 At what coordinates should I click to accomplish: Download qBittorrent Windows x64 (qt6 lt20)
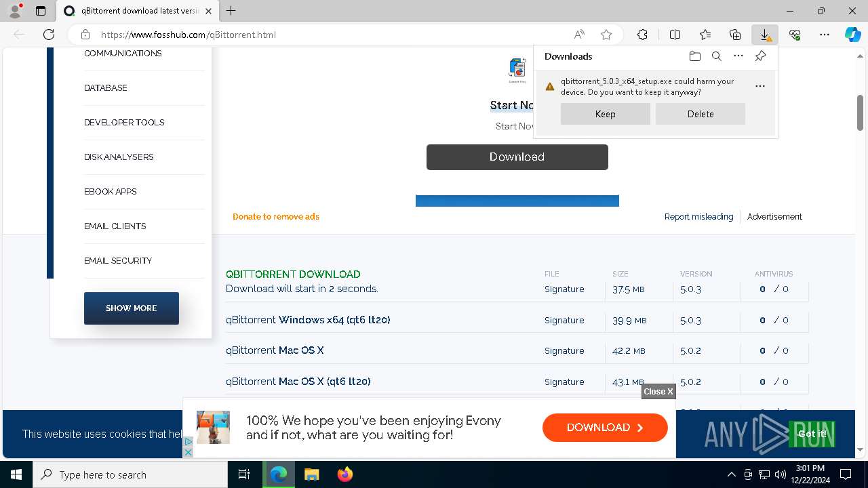tap(308, 320)
